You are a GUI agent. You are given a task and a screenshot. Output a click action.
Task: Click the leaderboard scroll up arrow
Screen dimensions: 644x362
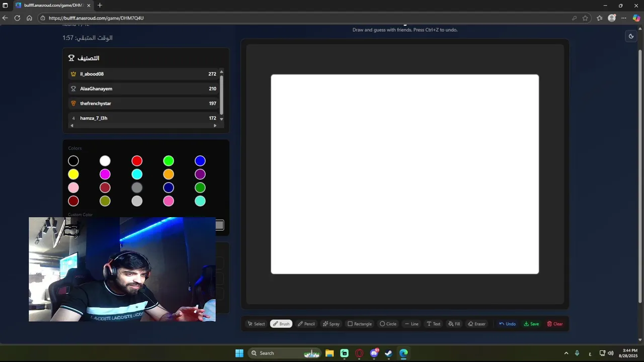pyautogui.click(x=221, y=71)
